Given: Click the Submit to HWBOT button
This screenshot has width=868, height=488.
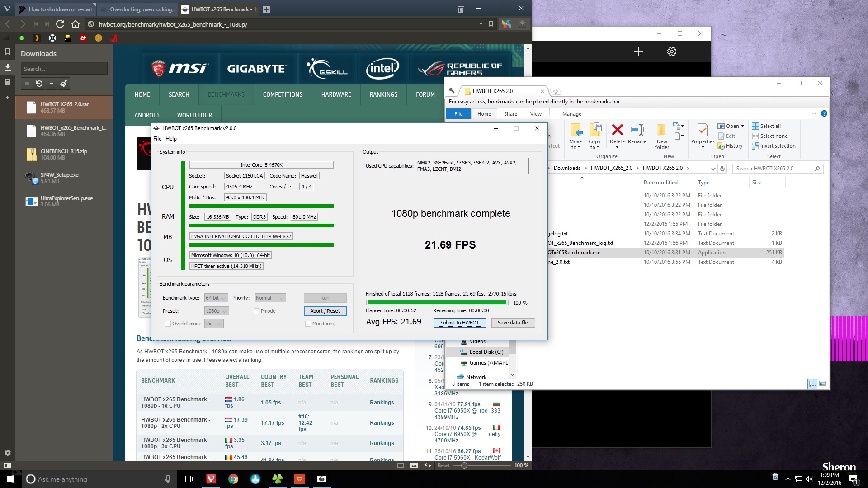Looking at the screenshot, I should [459, 323].
